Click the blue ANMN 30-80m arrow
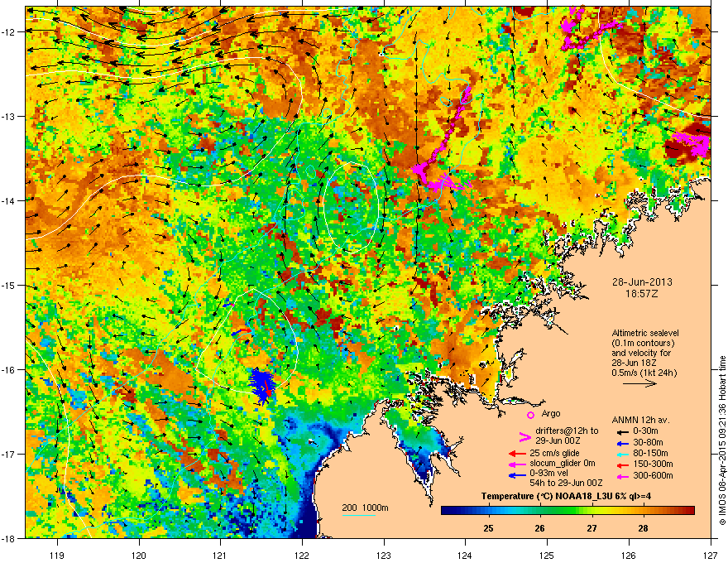 click(x=621, y=443)
